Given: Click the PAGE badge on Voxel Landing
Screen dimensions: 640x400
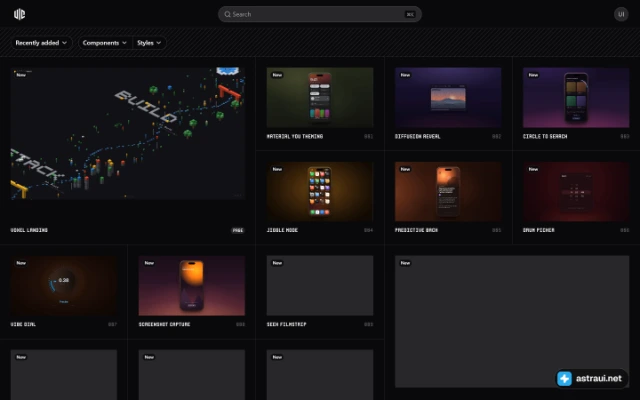Looking at the screenshot, I should click(238, 230).
